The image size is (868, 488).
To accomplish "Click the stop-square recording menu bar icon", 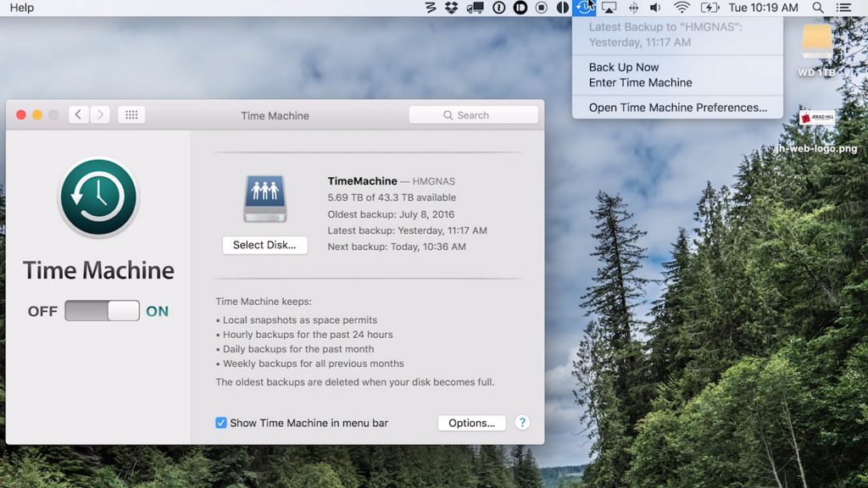I will click(x=542, y=8).
